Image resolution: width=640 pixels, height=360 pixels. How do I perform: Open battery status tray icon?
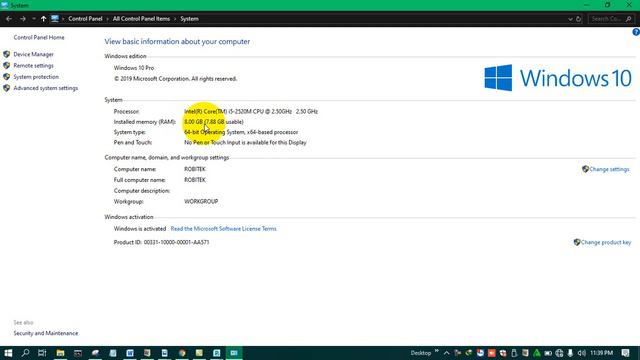pos(548,353)
